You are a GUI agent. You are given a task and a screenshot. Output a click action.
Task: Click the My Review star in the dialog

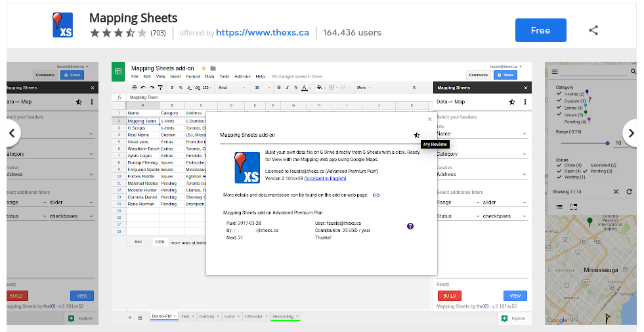coord(416,135)
